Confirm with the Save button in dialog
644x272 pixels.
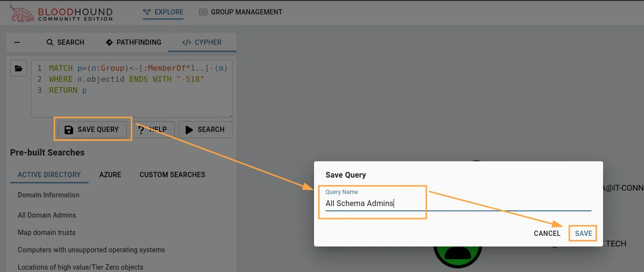click(583, 233)
